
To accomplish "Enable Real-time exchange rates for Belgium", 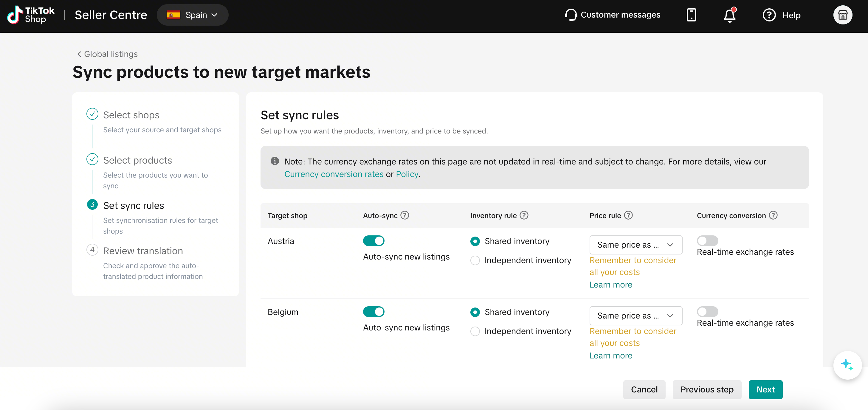I will pos(707,312).
